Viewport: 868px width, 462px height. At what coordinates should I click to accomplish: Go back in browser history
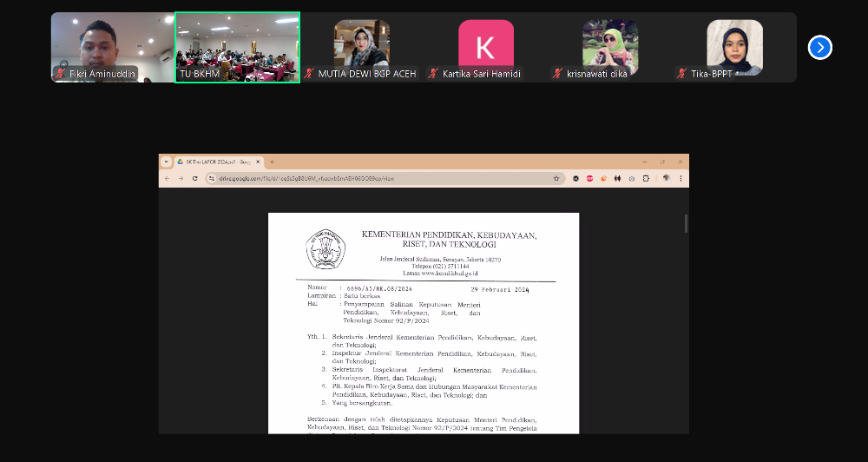click(x=168, y=178)
